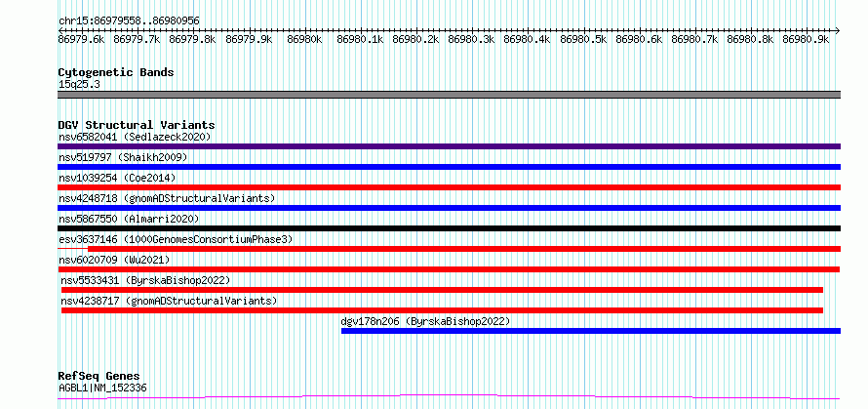Screen dimensions: 868x409
Task: Open the first gnomAD variant nsv4248718 blue bar
Action: 449,208
